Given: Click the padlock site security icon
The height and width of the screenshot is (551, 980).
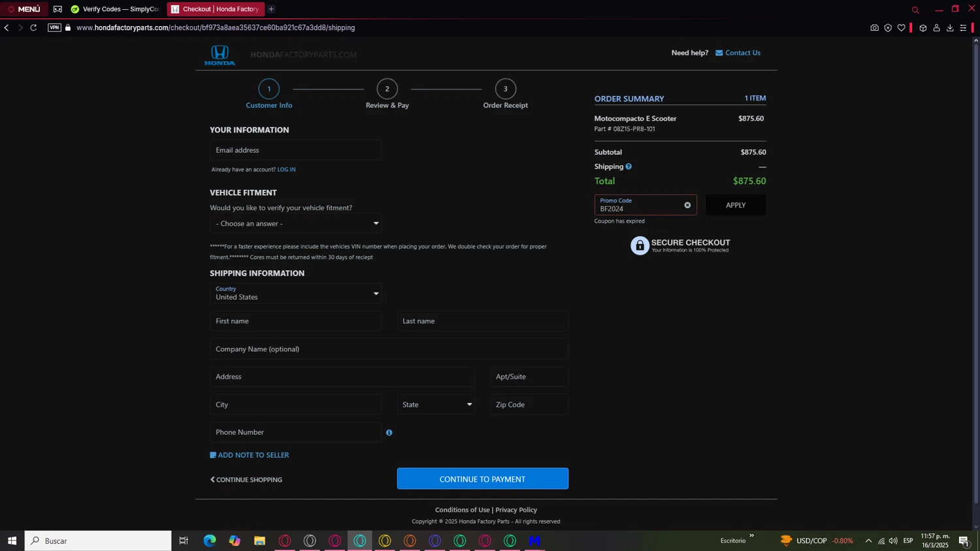Looking at the screenshot, I should pyautogui.click(x=68, y=27).
